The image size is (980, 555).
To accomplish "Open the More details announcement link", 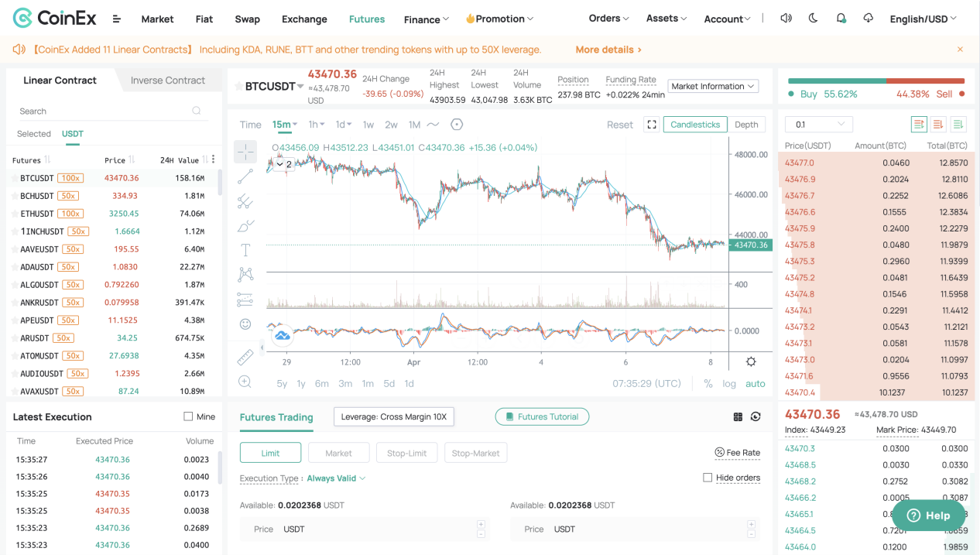I will pos(608,50).
